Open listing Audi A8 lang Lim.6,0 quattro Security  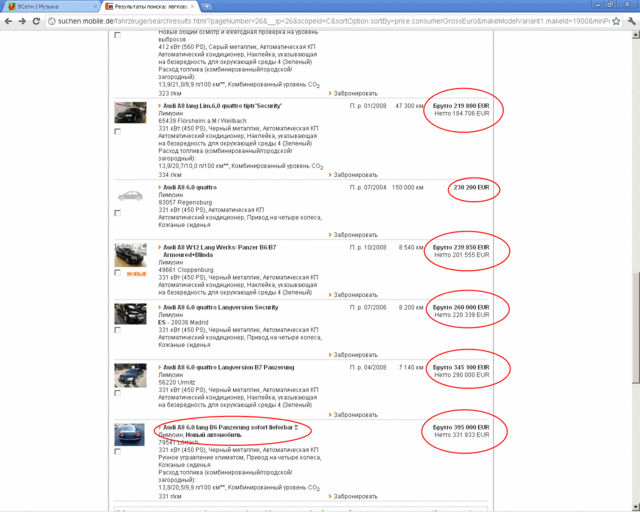(222, 106)
